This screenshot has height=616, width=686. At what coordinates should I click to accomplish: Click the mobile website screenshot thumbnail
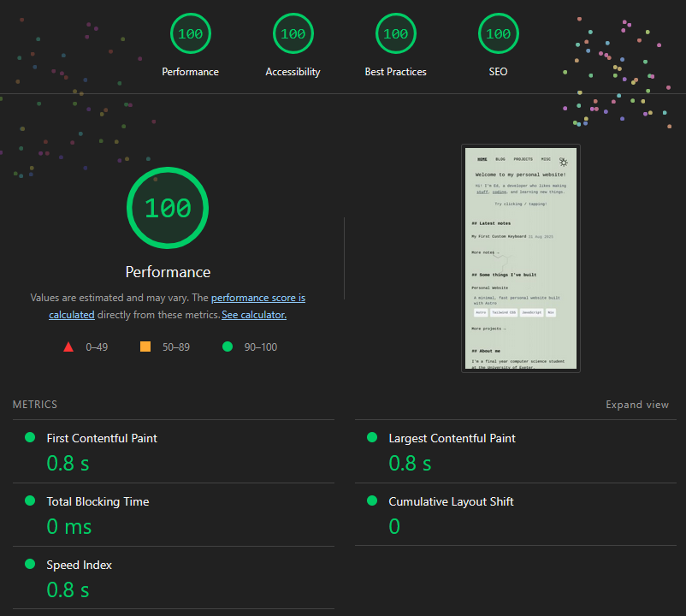[x=521, y=258]
